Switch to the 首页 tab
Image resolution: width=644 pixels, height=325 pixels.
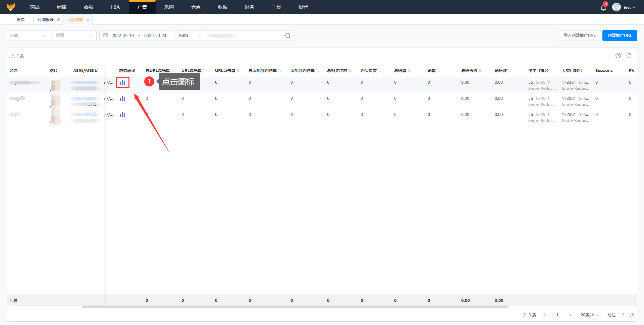[x=21, y=20]
